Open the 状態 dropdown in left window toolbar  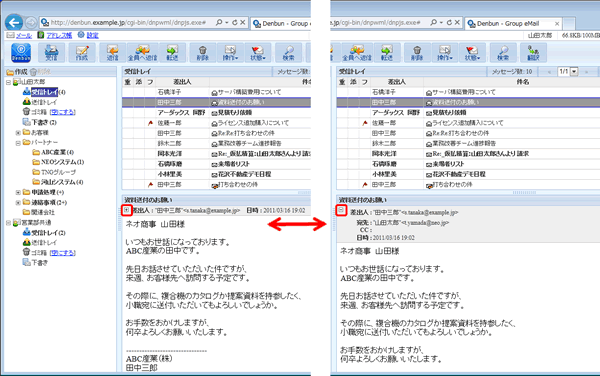258,52
